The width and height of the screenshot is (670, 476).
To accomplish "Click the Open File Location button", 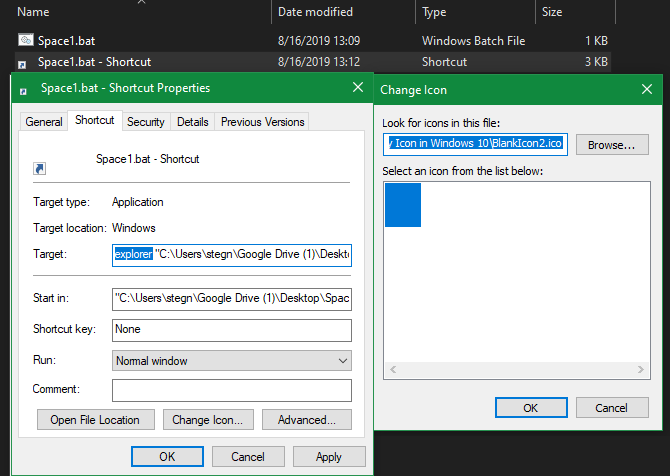I will [x=96, y=419].
